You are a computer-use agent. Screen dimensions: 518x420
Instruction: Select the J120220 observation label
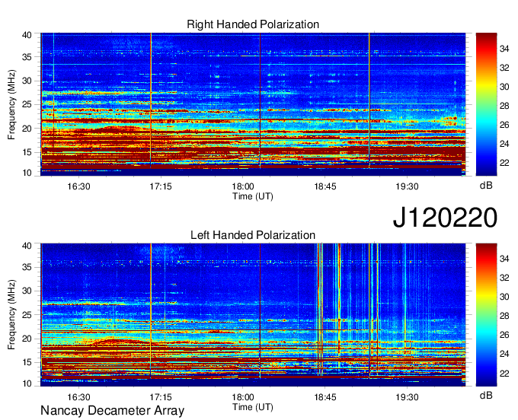(445, 218)
